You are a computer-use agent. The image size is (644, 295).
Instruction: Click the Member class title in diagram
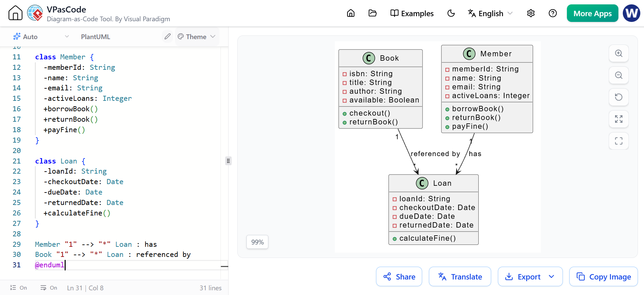pyautogui.click(x=496, y=54)
